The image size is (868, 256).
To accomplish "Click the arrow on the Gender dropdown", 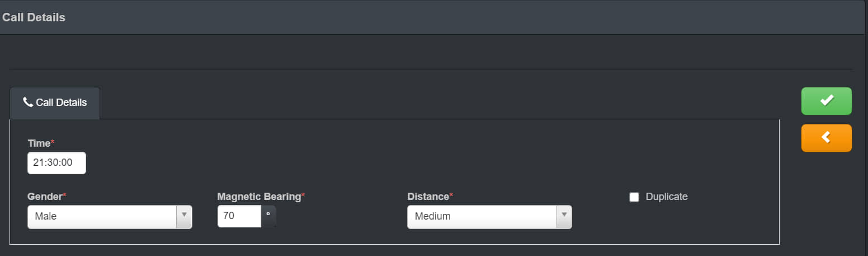I will point(184,216).
